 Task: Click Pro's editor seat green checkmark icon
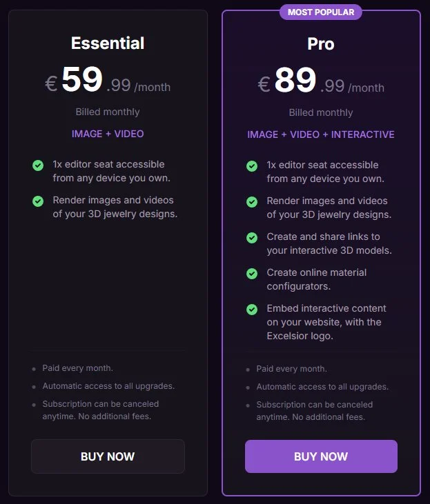(x=252, y=166)
